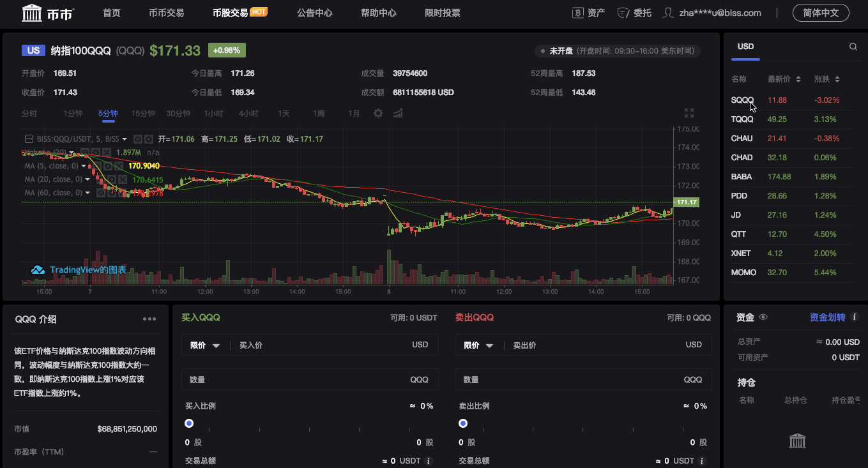Open the 限价 dropdown in buy panel

click(x=205, y=345)
